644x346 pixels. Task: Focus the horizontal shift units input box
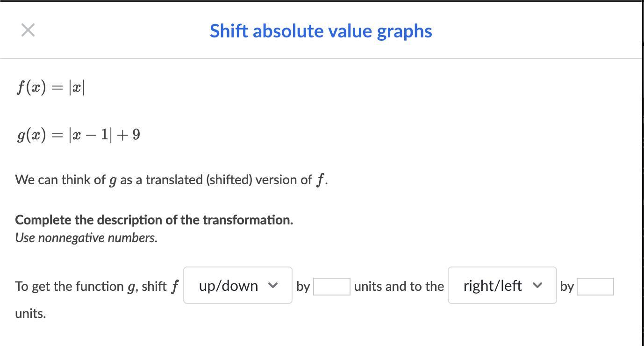click(x=595, y=287)
